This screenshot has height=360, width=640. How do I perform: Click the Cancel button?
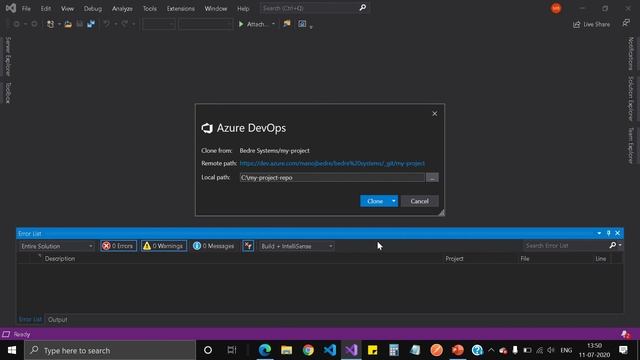(x=419, y=201)
